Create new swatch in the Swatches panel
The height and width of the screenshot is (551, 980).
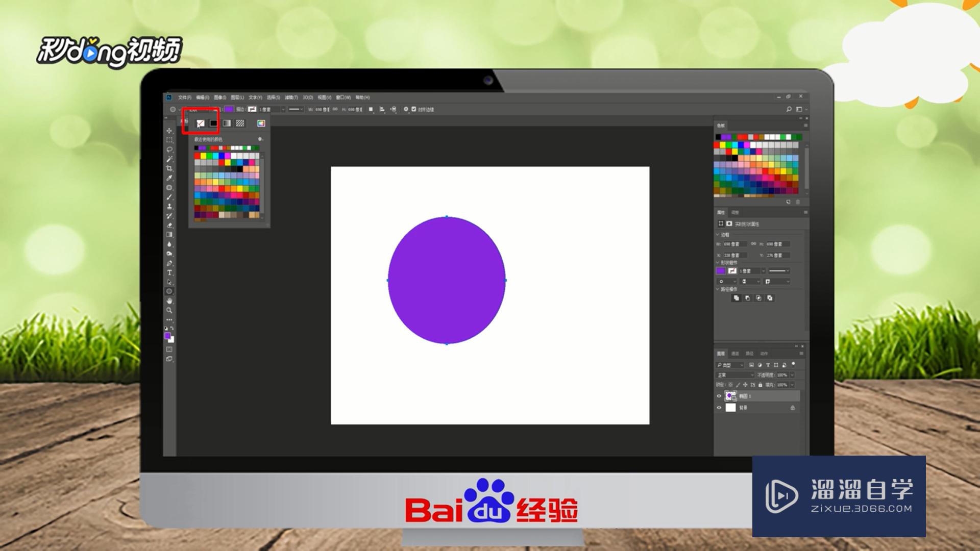pos(788,202)
